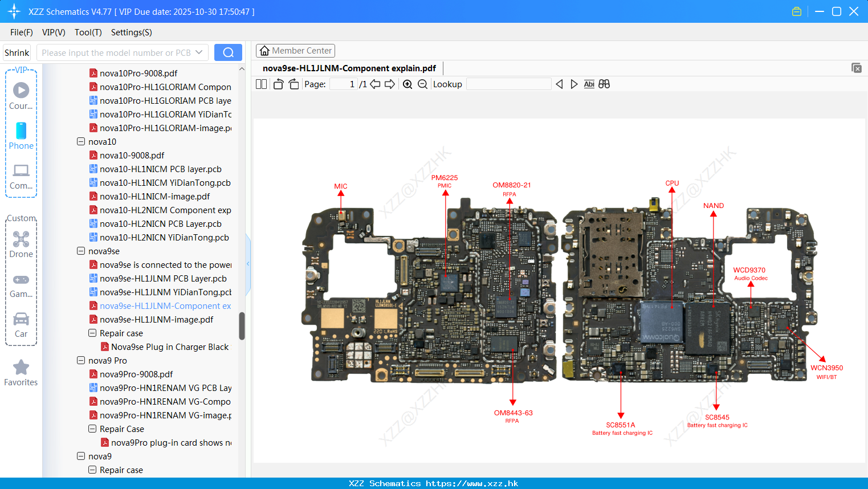Select the Phone category icon
The image size is (868, 489).
pos(21,136)
